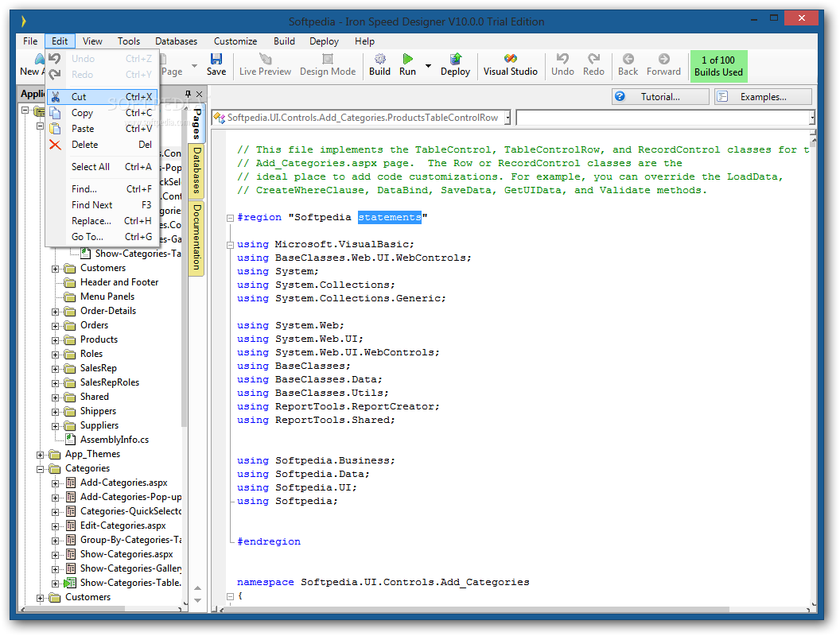Click the #endregion line in code
840x636 pixels.
point(269,541)
